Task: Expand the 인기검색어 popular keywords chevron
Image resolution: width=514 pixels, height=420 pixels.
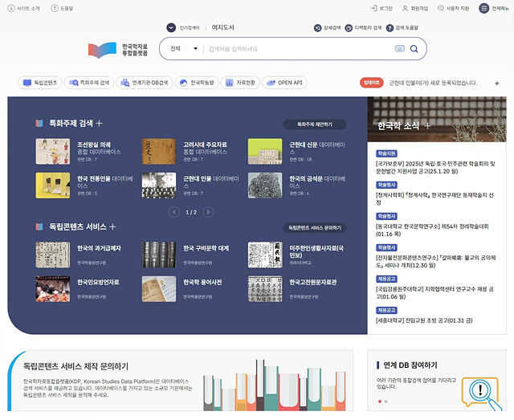Action: [171, 27]
